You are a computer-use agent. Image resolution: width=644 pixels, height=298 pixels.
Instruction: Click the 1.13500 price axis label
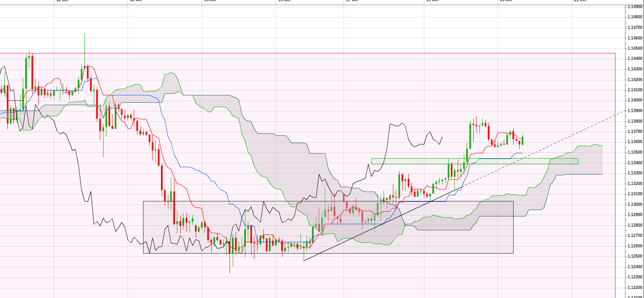[x=635, y=152]
